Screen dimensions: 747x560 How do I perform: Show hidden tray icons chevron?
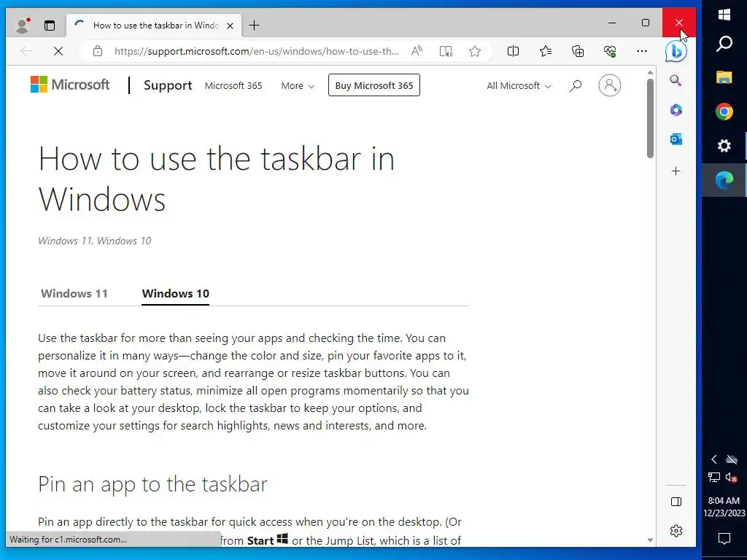pos(713,459)
